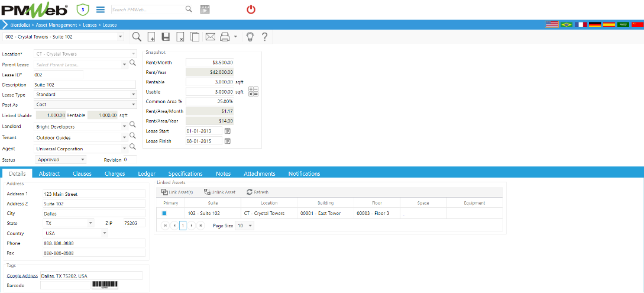This screenshot has height=293, width=644.
Task: Toggle the Primary checkbox for Suite 102
Action: pyautogui.click(x=164, y=213)
